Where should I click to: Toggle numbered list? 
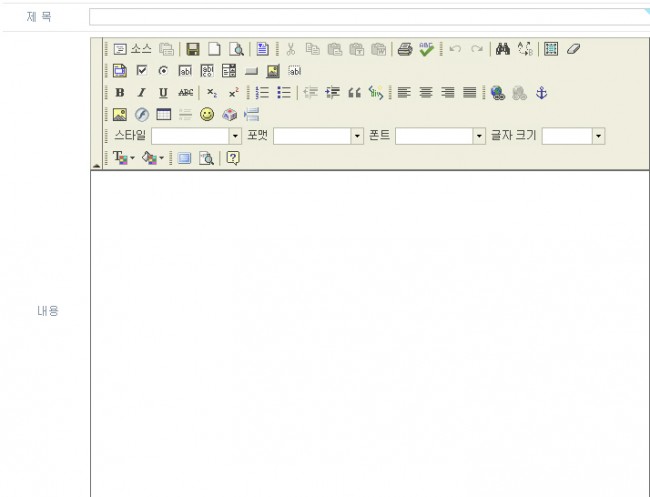pos(262,93)
